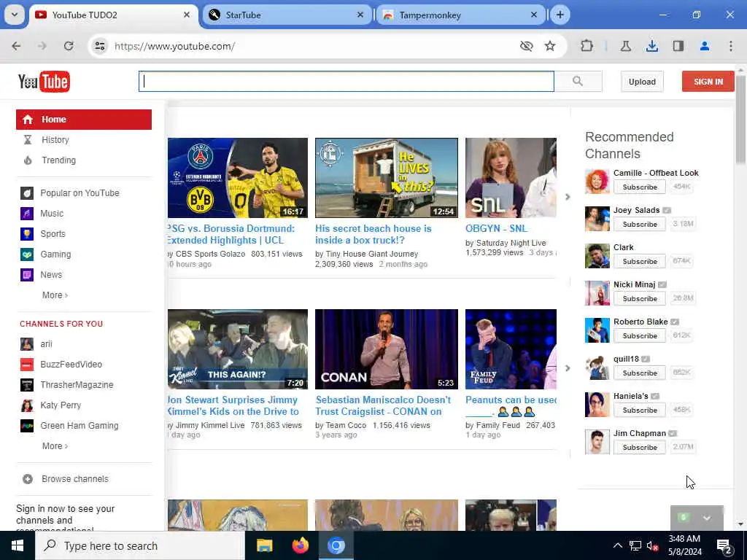
Task: Open the Jim Chapman channel avatar
Action: coord(597,441)
